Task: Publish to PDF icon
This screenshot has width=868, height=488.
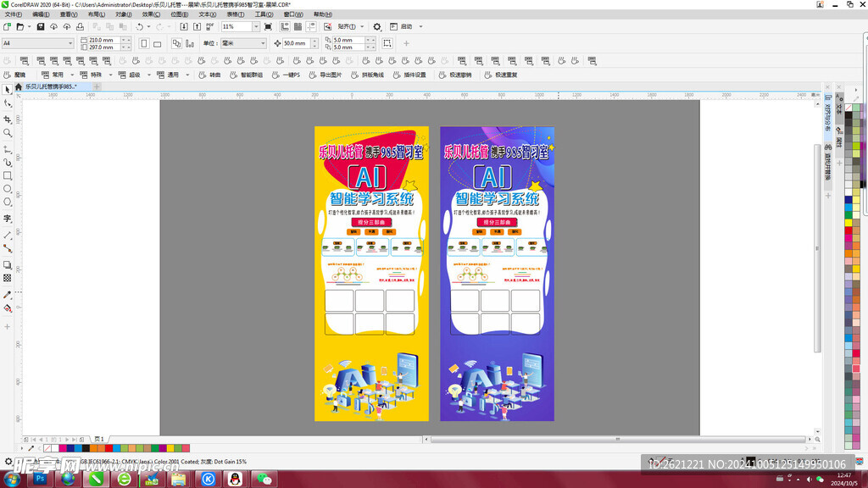Action: [x=210, y=26]
